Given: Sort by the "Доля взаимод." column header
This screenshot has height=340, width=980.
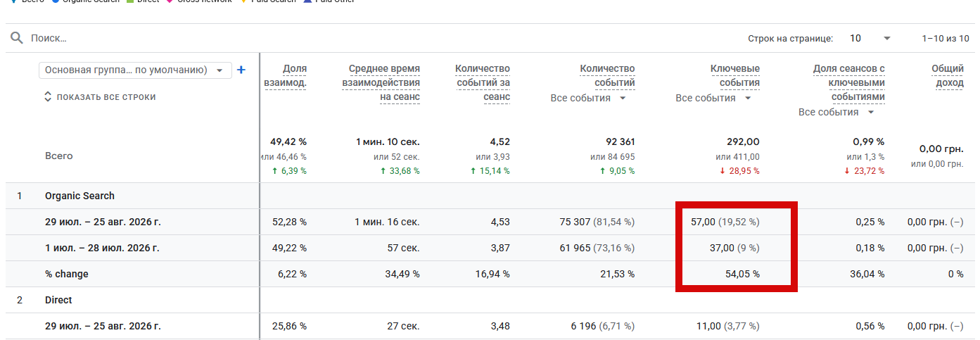Looking at the screenshot, I should [286, 75].
